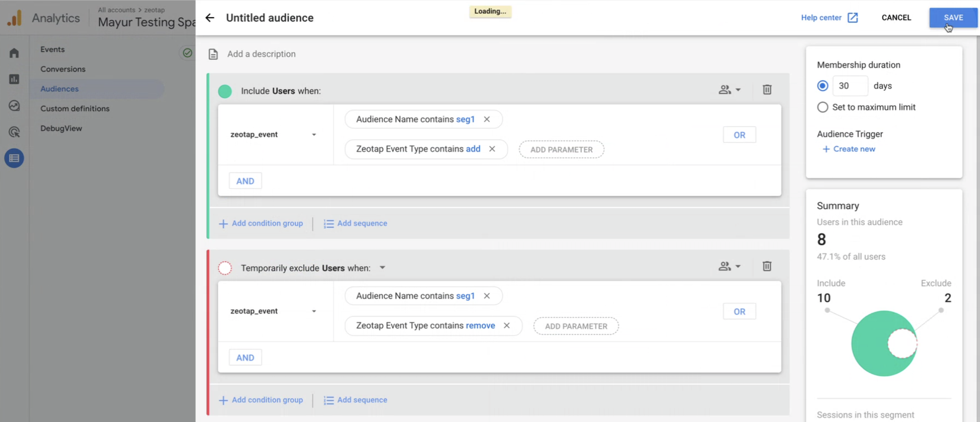Open DebugView from the sidebar
The image size is (980, 422).
(x=61, y=128)
